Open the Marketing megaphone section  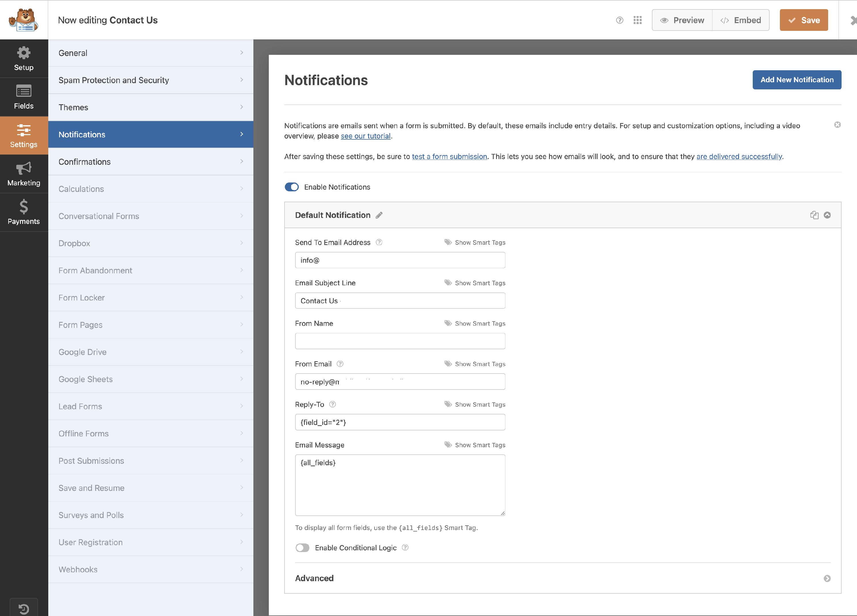(x=24, y=174)
